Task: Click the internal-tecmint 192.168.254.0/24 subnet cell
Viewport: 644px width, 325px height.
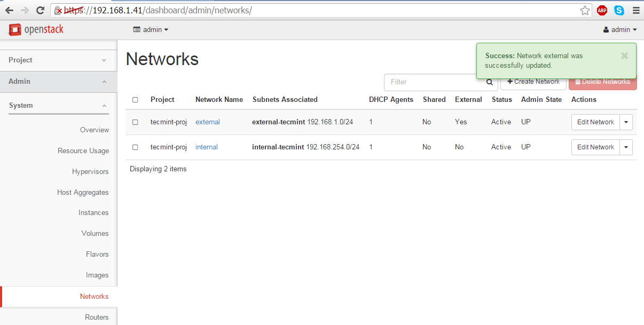Action: click(x=305, y=147)
